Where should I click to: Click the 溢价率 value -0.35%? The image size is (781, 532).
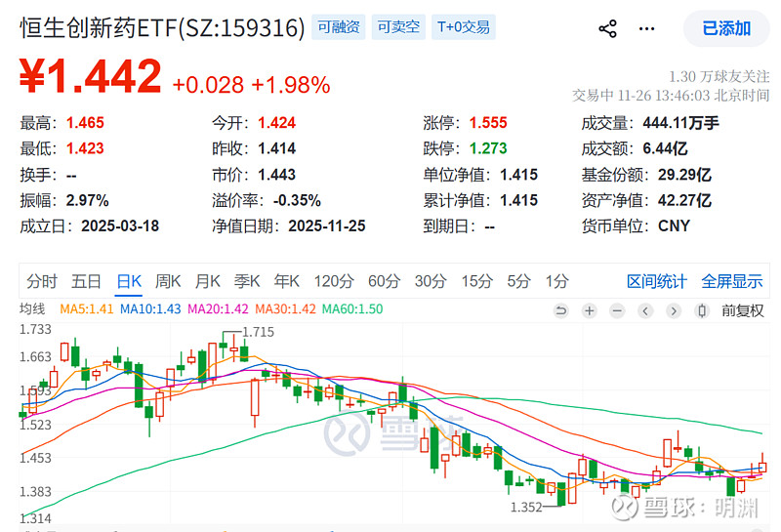click(x=297, y=200)
